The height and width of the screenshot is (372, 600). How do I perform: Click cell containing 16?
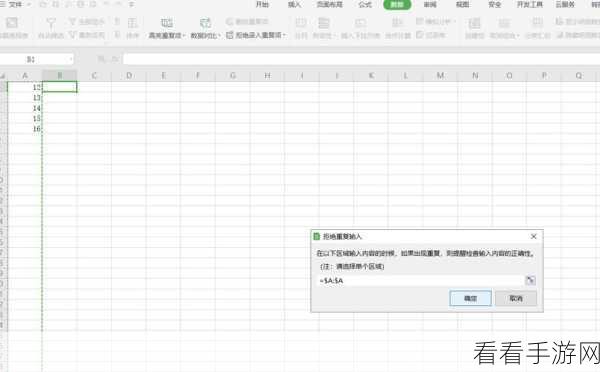(24, 129)
